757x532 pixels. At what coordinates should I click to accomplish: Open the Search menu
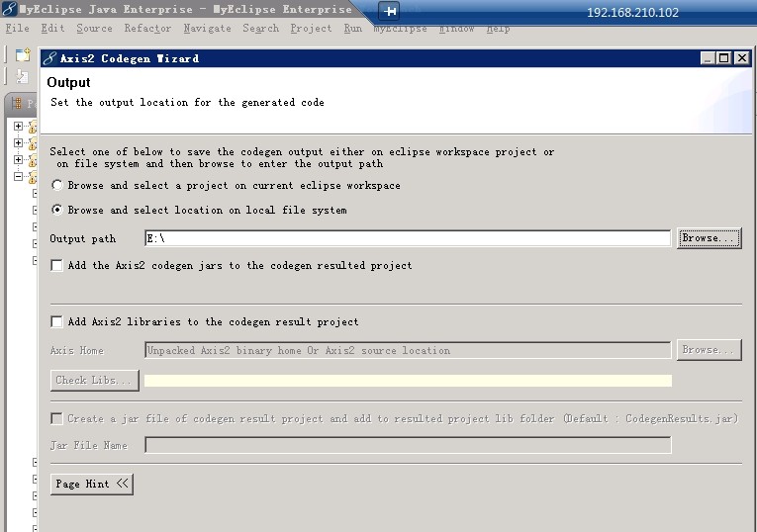point(260,29)
